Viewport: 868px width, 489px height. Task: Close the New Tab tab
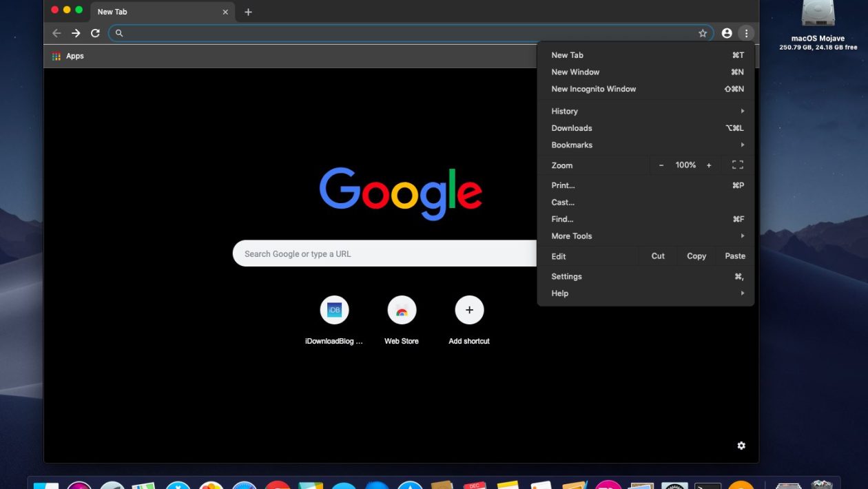(225, 12)
